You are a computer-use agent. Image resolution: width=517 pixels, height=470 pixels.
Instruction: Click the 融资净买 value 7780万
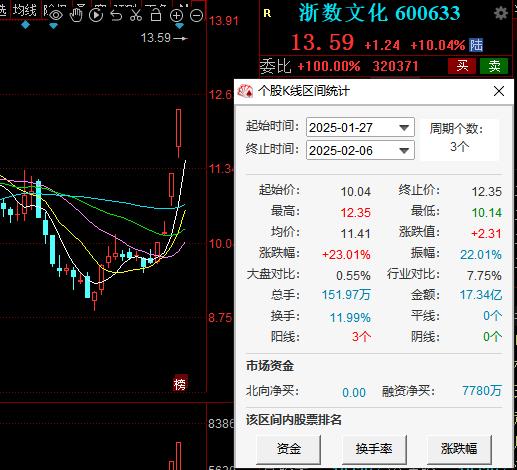(x=482, y=390)
